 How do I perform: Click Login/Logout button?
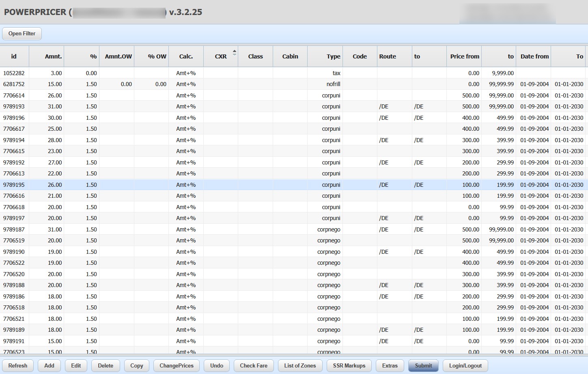pos(465,365)
